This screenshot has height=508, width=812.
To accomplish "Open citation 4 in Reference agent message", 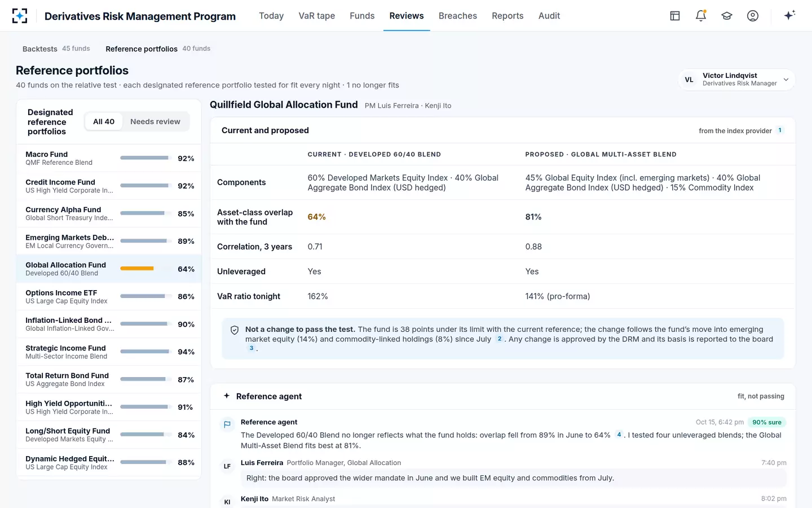I will (619, 435).
